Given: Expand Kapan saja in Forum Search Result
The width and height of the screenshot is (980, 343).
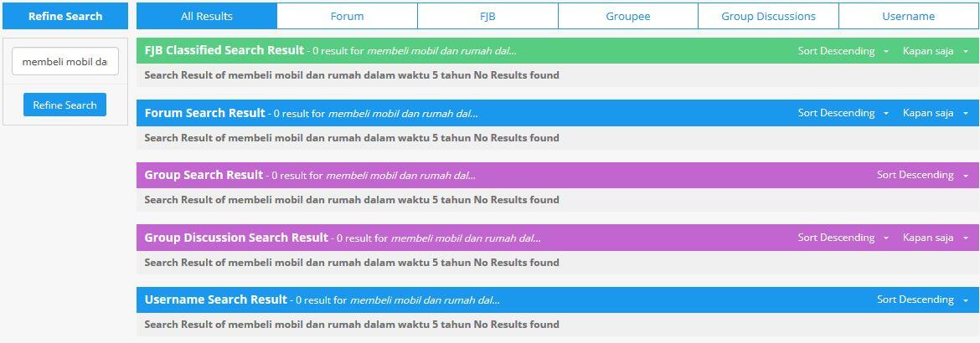Looking at the screenshot, I should [935, 113].
